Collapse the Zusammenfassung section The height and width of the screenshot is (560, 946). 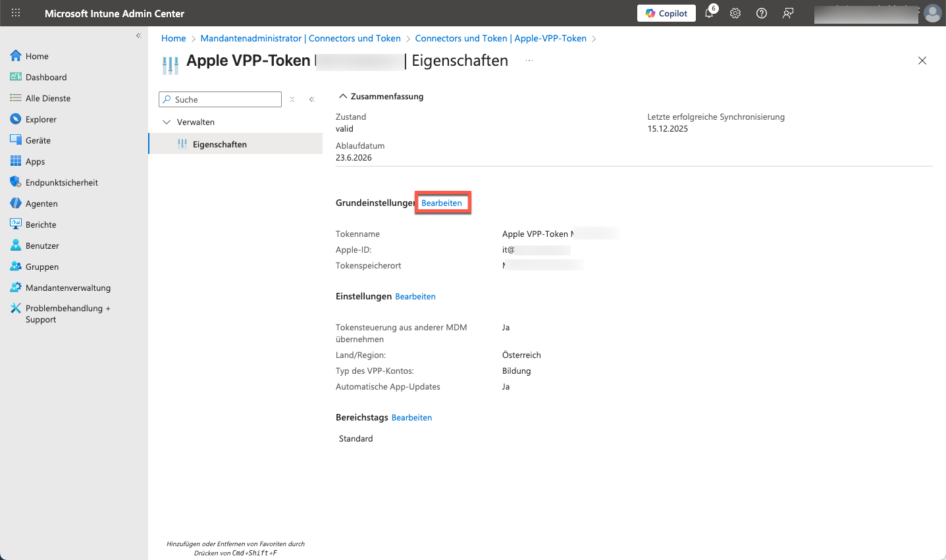[342, 96]
